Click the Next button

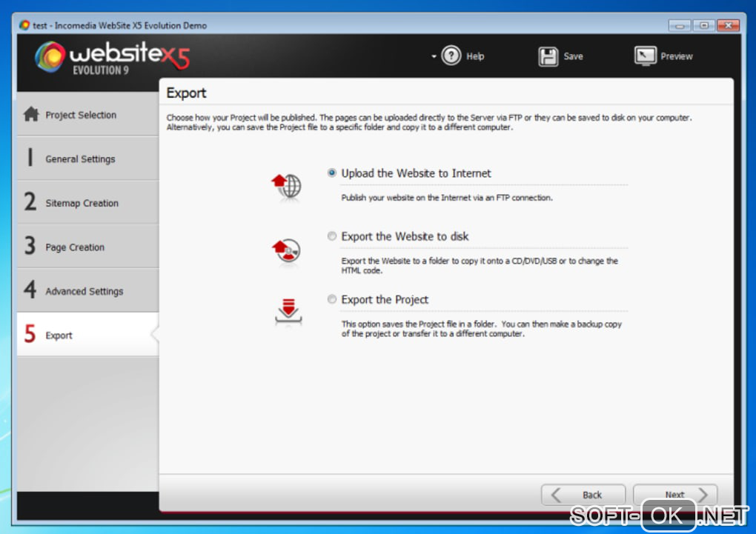(675, 495)
